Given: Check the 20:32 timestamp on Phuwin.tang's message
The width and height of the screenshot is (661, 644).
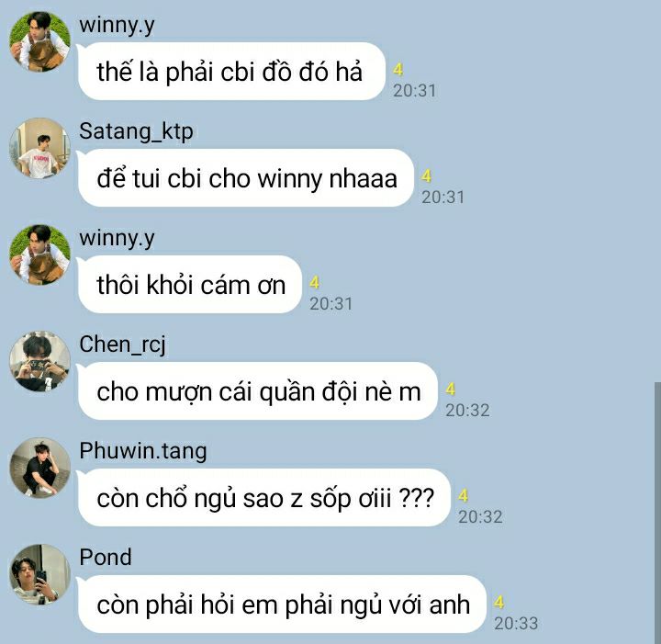Looking at the screenshot, I should tap(480, 516).
